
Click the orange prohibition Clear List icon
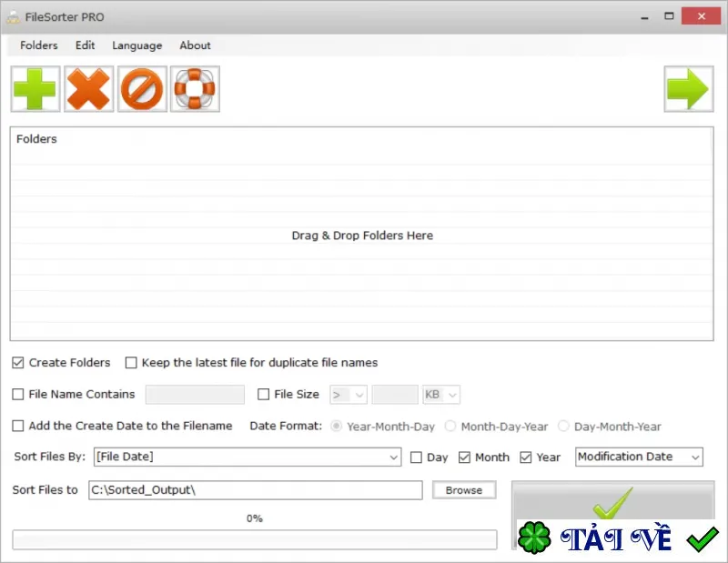click(142, 88)
